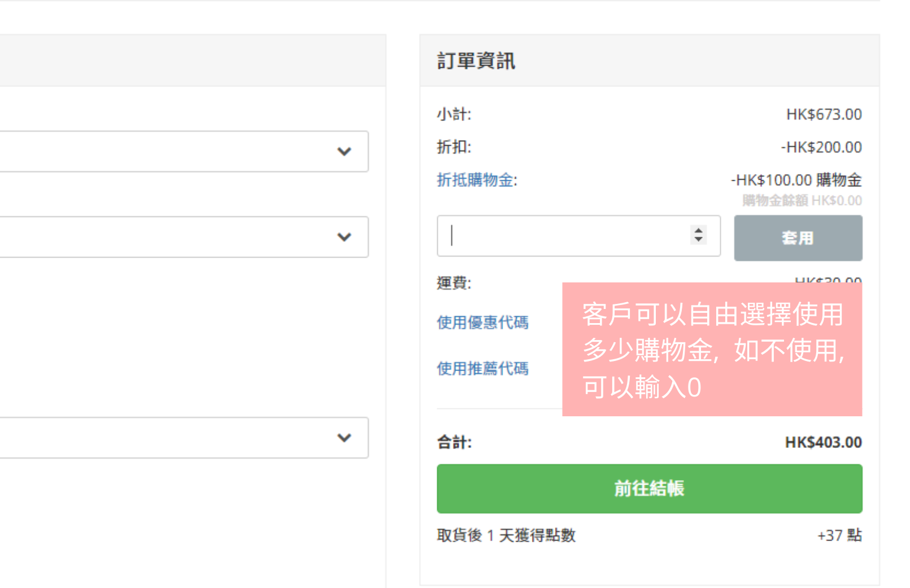Increase the shopping credit amount with the up arrow
The image size is (910, 588).
tap(699, 230)
